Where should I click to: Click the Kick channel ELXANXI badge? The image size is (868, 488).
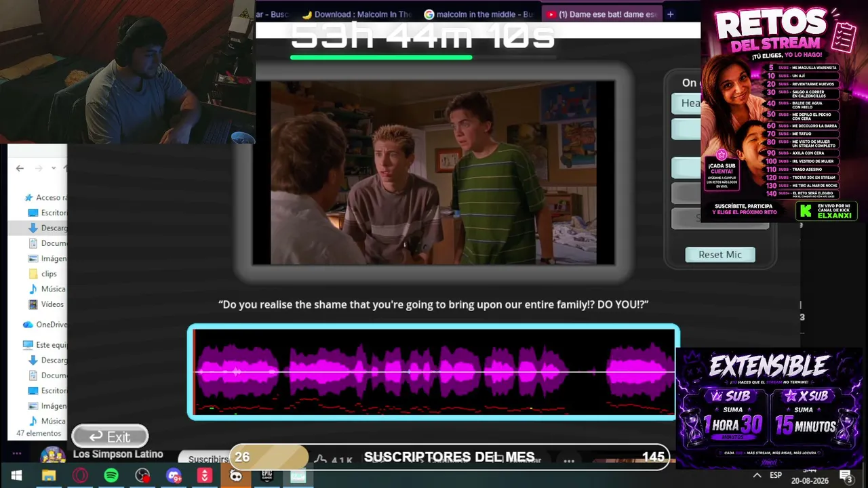pyautogui.click(x=827, y=211)
